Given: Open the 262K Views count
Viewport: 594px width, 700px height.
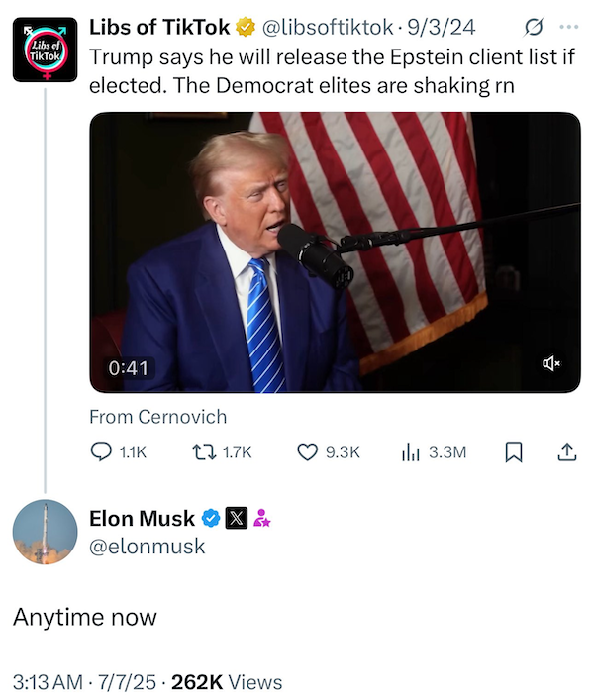Looking at the screenshot, I should tap(227, 682).
